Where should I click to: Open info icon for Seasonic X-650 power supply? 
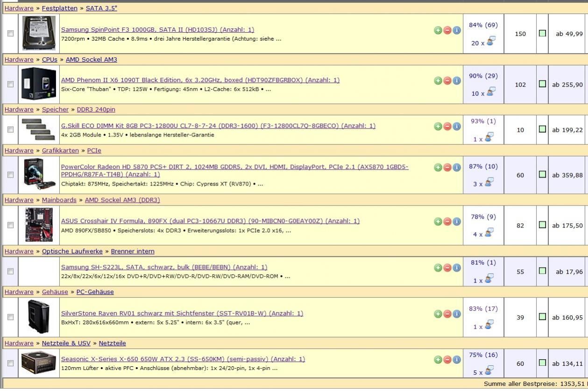click(457, 360)
